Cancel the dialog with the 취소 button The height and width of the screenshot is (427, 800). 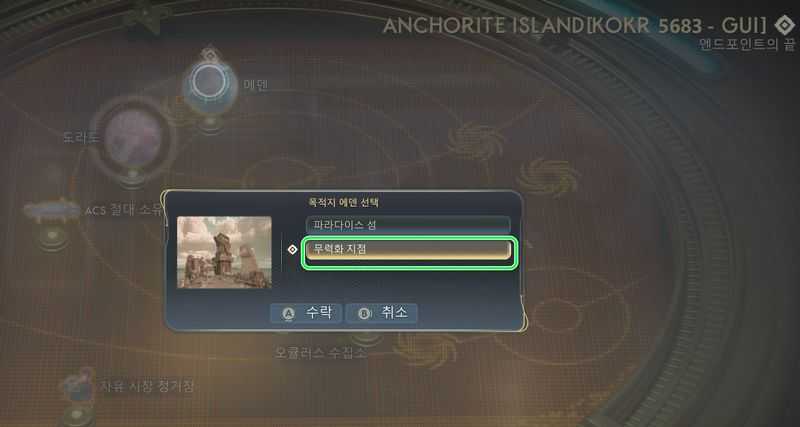pyautogui.click(x=382, y=313)
